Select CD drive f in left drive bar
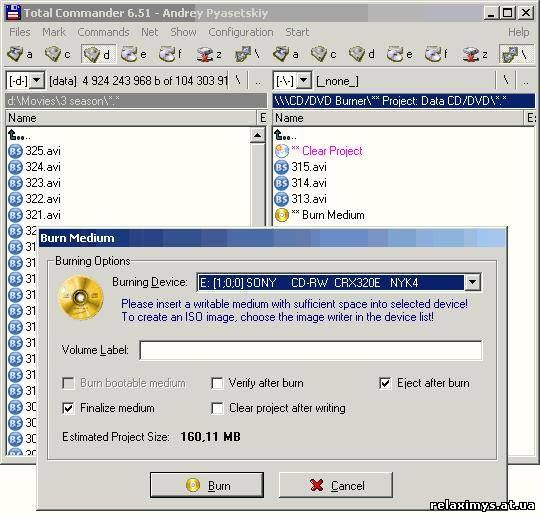 pyautogui.click(x=171, y=54)
